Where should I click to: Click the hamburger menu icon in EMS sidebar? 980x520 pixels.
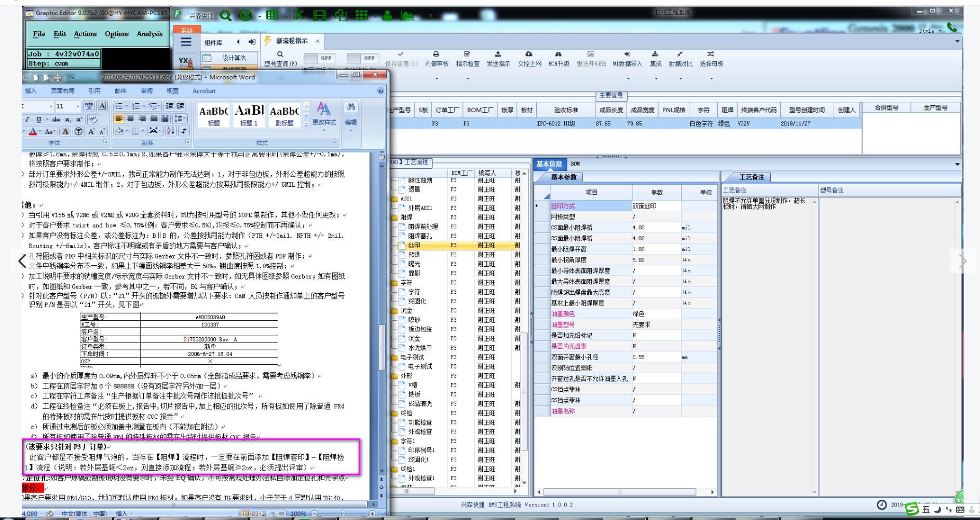pos(186,43)
